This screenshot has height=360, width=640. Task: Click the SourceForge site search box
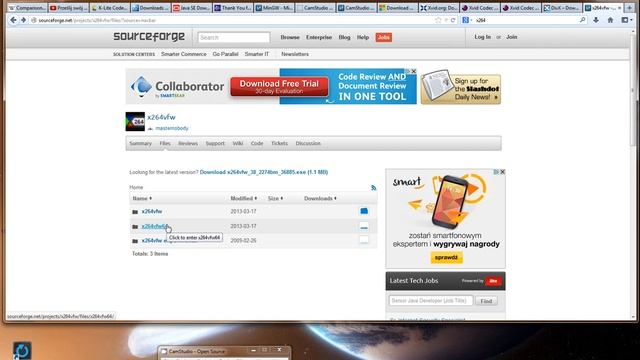coord(233,37)
